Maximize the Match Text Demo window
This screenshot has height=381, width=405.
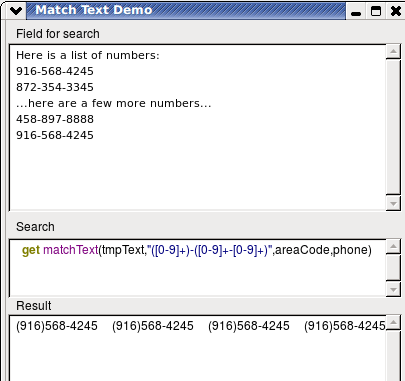point(376,12)
